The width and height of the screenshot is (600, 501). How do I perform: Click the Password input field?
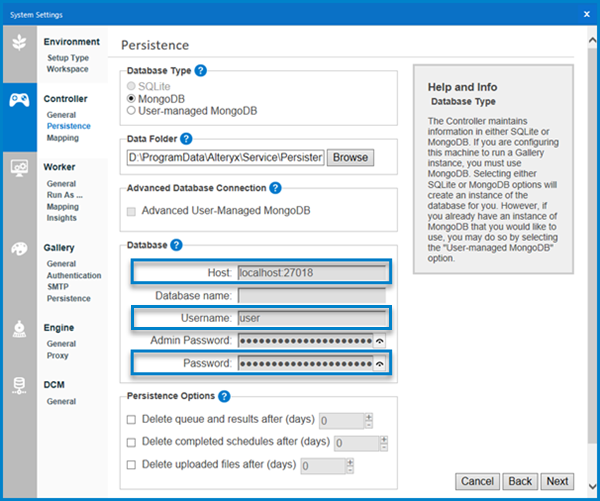305,364
